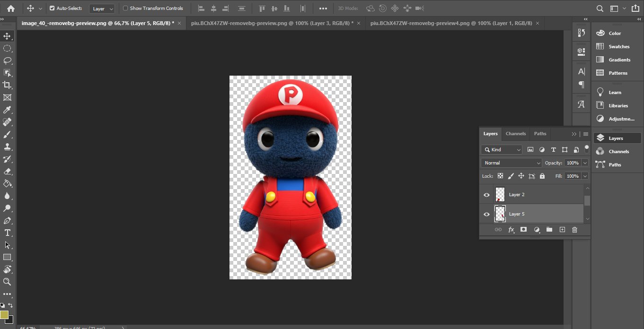Toggle the Auto-Select checkbox
Viewport: 644px width, 329px height.
52,8
